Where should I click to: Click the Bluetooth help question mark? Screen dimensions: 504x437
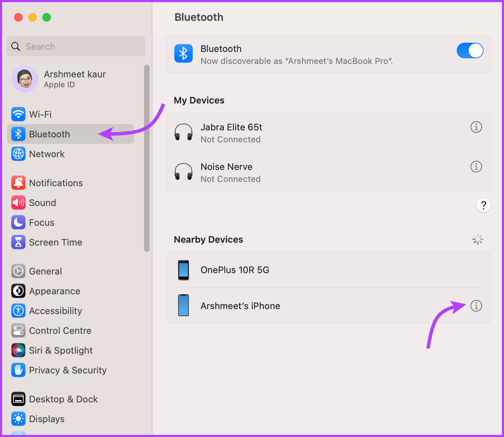click(x=483, y=205)
